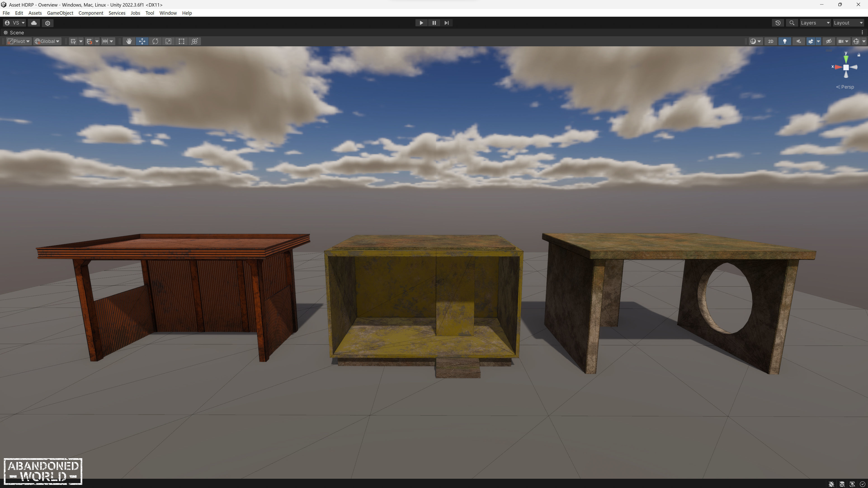Expand scene effects dropdown arrow
Image resolution: width=868 pixels, height=488 pixels.
pos(818,41)
